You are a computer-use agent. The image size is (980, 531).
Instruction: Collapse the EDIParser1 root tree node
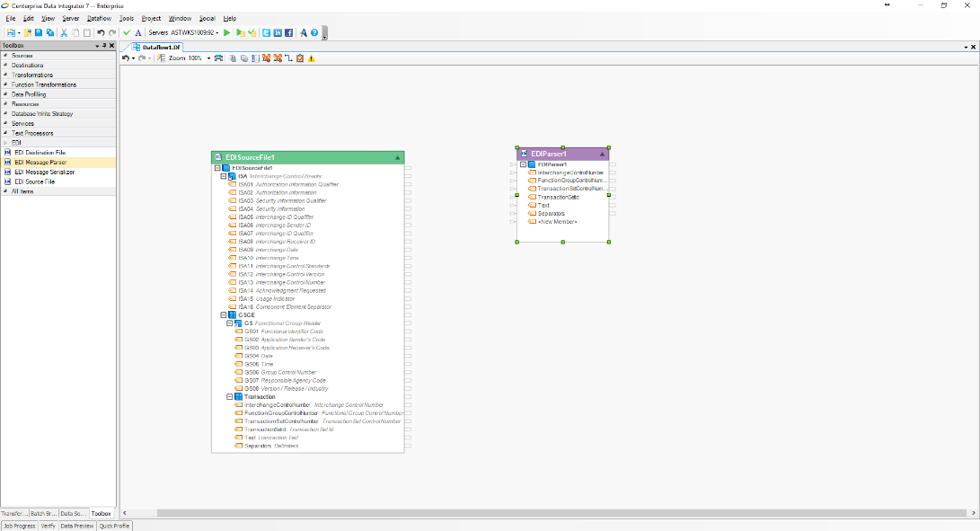523,164
